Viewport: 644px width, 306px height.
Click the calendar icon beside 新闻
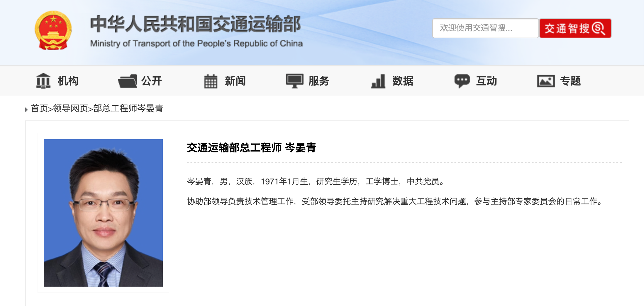211,81
